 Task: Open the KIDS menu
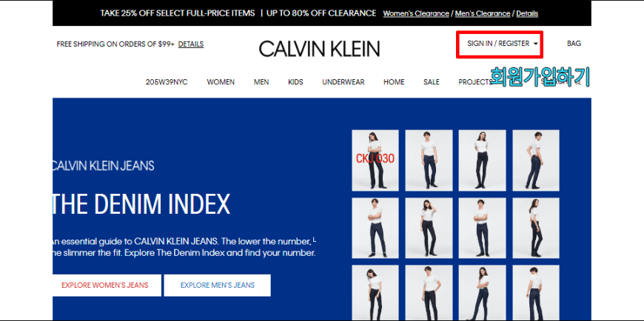pos(295,82)
